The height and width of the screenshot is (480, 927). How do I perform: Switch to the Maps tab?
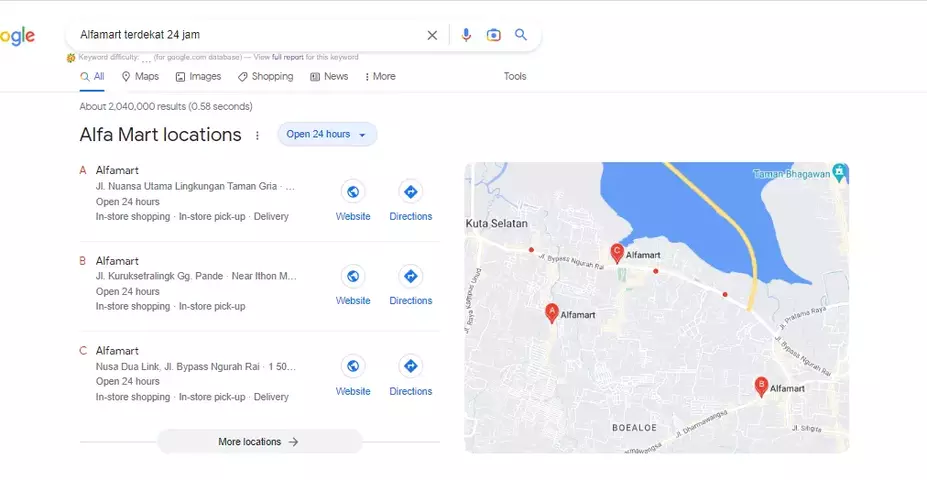pyautogui.click(x=140, y=76)
